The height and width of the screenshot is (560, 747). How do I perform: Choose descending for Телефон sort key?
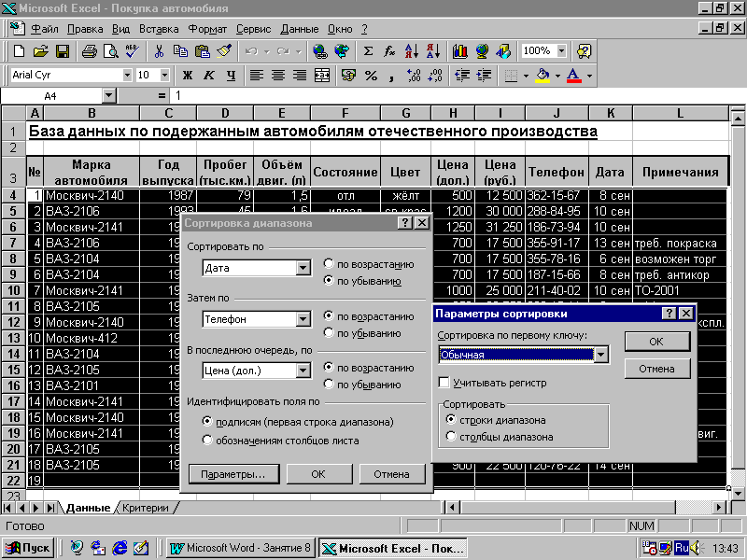pos(329,333)
